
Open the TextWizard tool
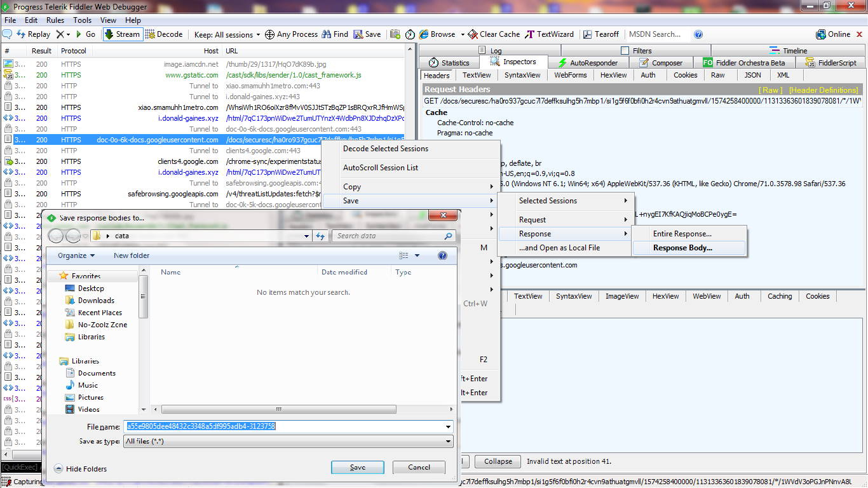549,34
